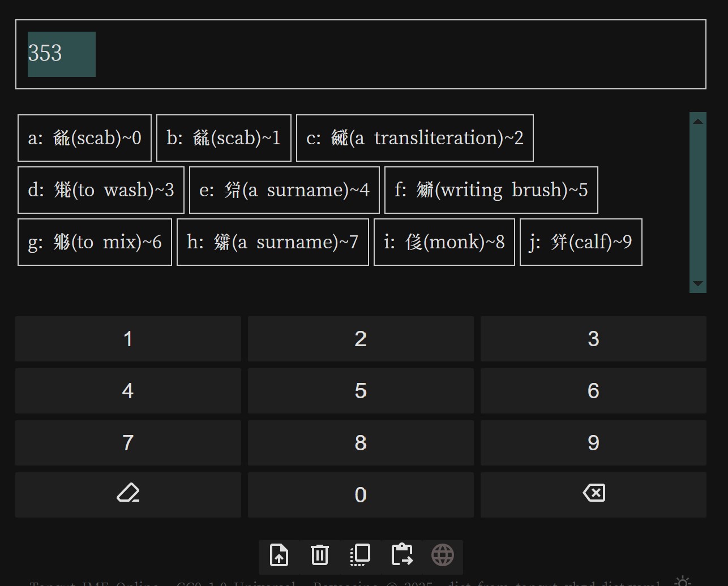Click the upload file icon

[279, 555]
